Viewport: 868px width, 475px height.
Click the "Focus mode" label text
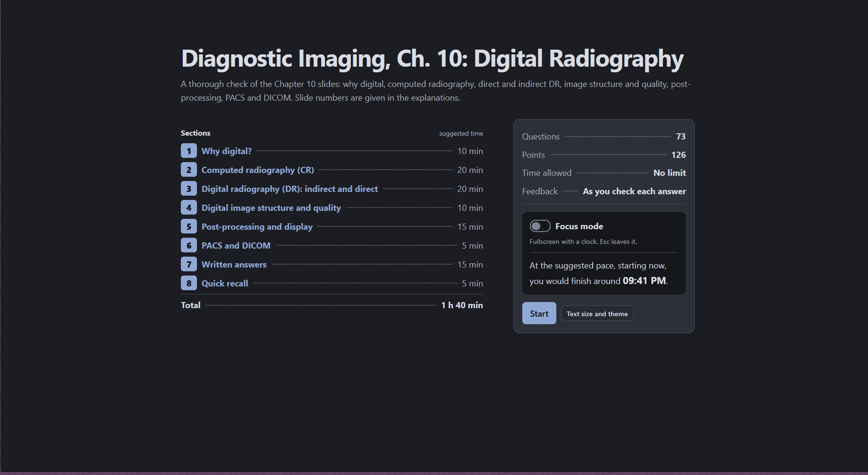pyautogui.click(x=579, y=226)
